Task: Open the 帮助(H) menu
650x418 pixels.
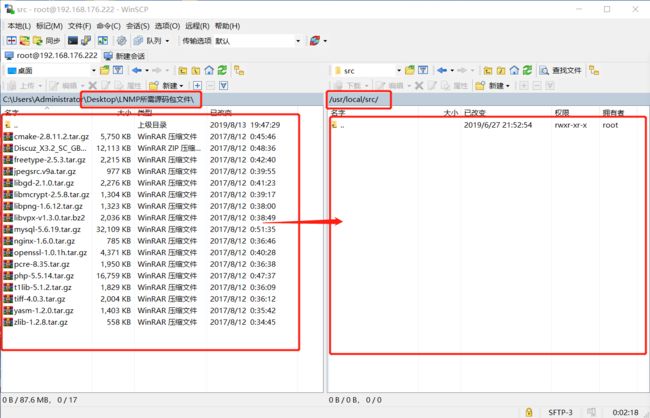Action: [227, 26]
